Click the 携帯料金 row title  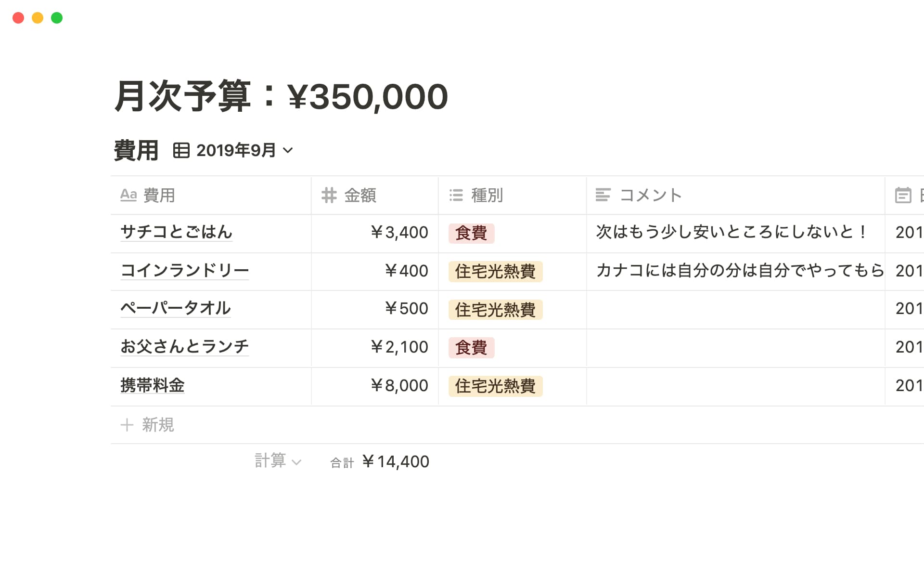click(152, 385)
